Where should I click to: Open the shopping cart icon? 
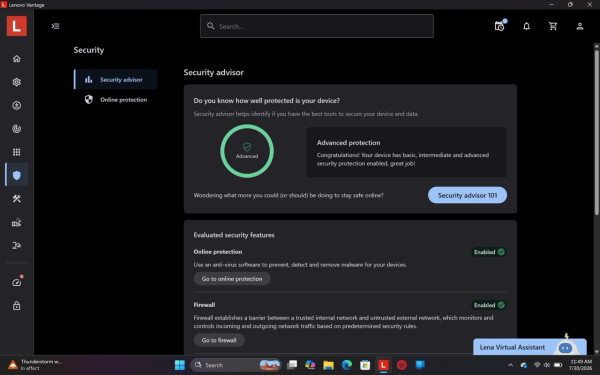click(x=553, y=26)
